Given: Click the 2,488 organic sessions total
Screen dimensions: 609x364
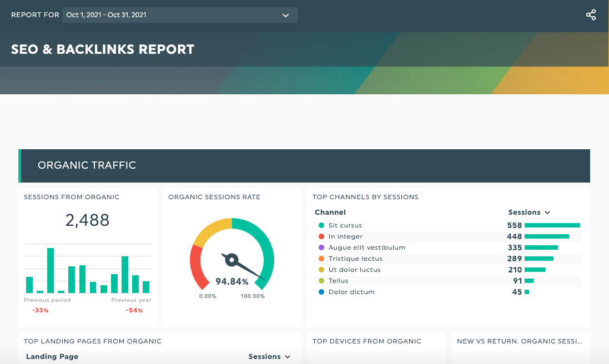Looking at the screenshot, I should pos(87,220).
